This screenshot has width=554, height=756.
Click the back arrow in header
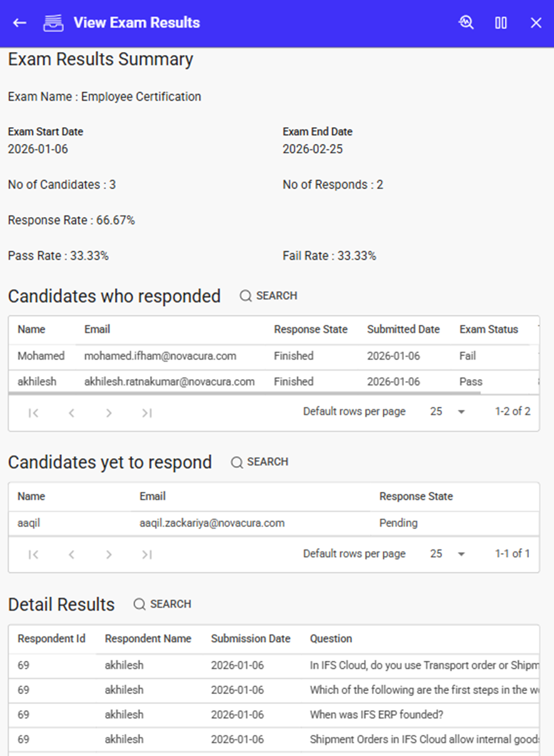(x=20, y=23)
